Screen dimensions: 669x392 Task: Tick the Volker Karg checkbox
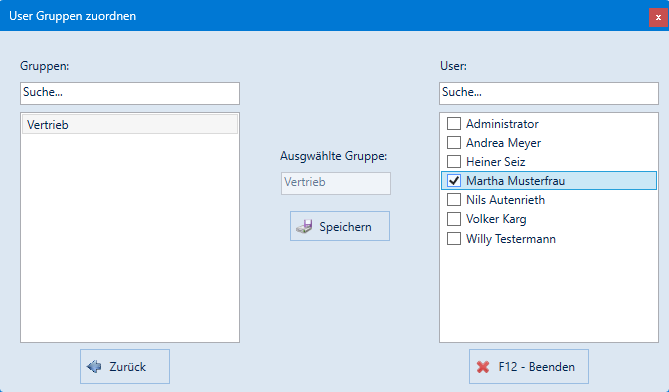tap(454, 219)
